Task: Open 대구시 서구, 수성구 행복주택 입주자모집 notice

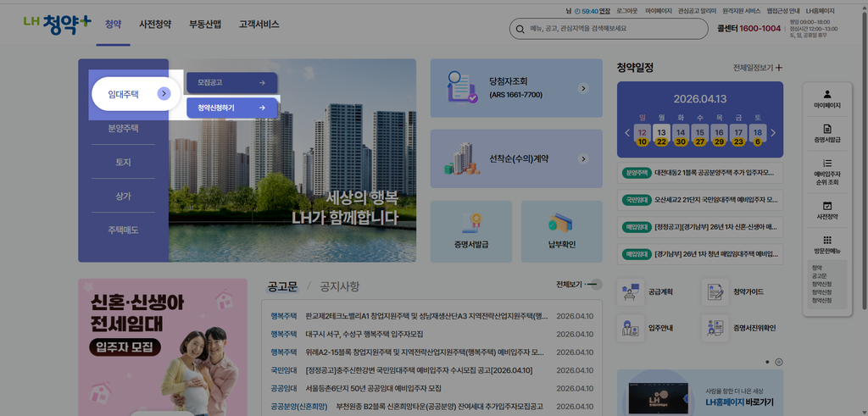Action: [x=364, y=335]
